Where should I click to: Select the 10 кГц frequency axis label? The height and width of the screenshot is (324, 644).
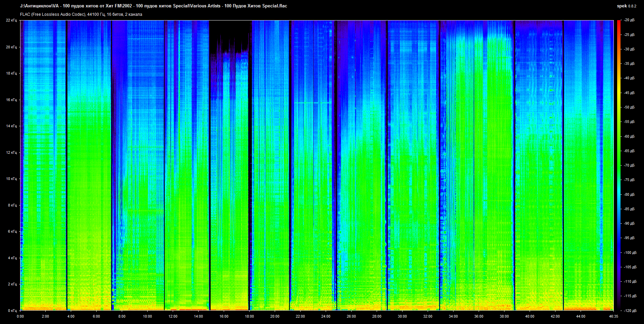tap(11, 179)
